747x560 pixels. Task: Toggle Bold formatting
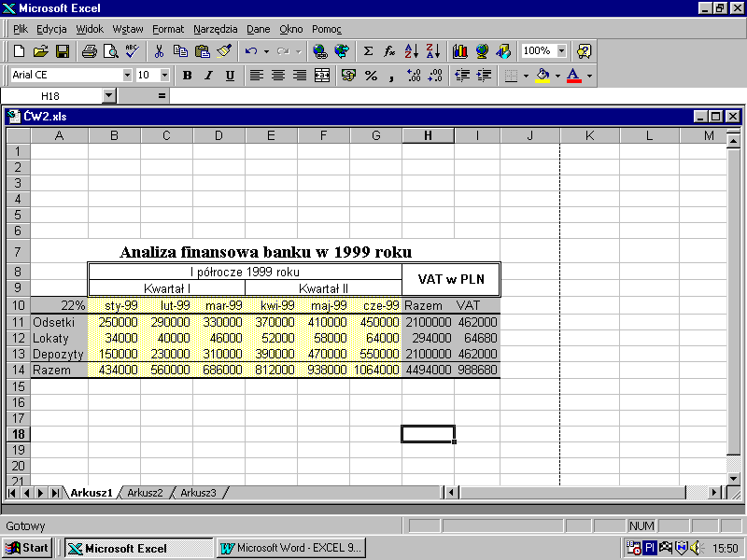click(x=187, y=76)
